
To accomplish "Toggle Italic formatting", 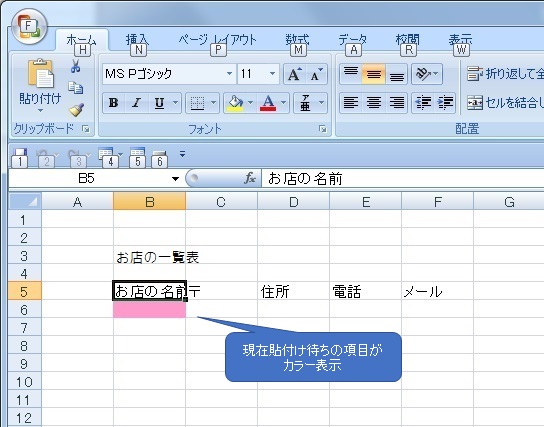I will coord(136,103).
